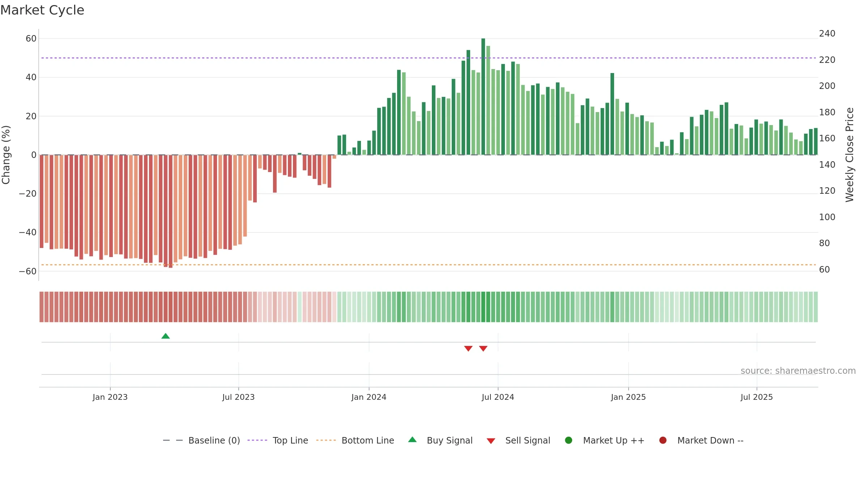Click the purple Top Line dotted line
The image size is (868, 488).
point(429,58)
